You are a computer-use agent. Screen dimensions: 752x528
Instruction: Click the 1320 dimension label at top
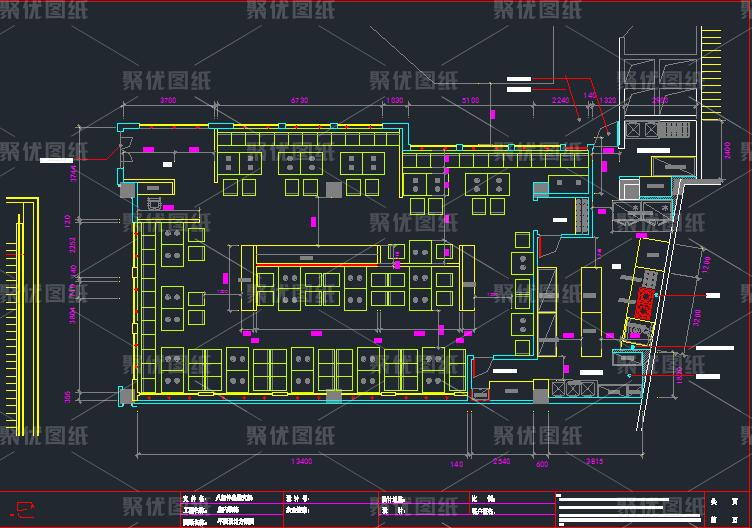pos(607,100)
